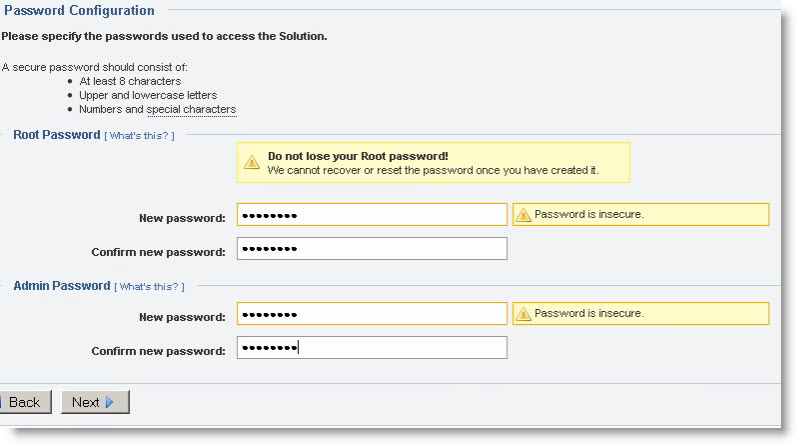Proceed with the Next button
This screenshot has height=444, width=797.
click(94, 402)
